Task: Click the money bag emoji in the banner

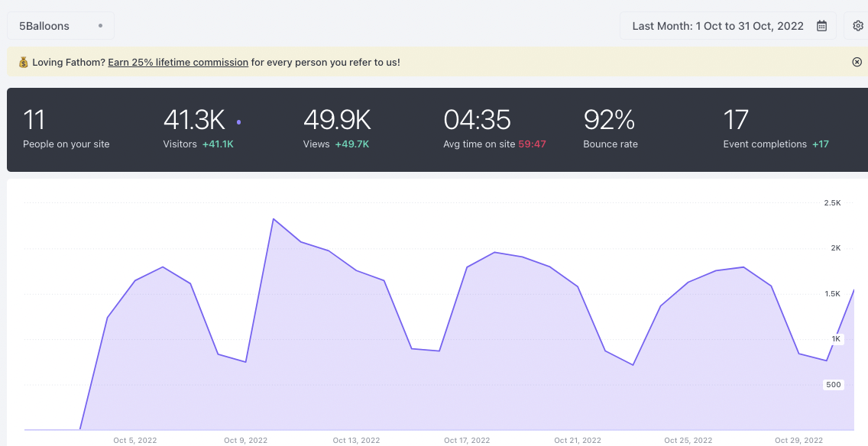Action: (22, 62)
